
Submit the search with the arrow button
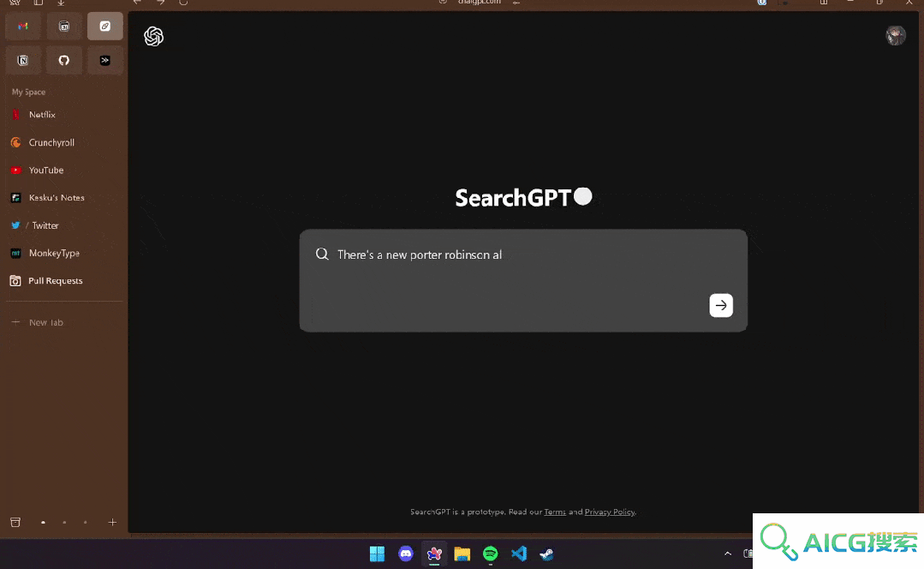click(721, 305)
